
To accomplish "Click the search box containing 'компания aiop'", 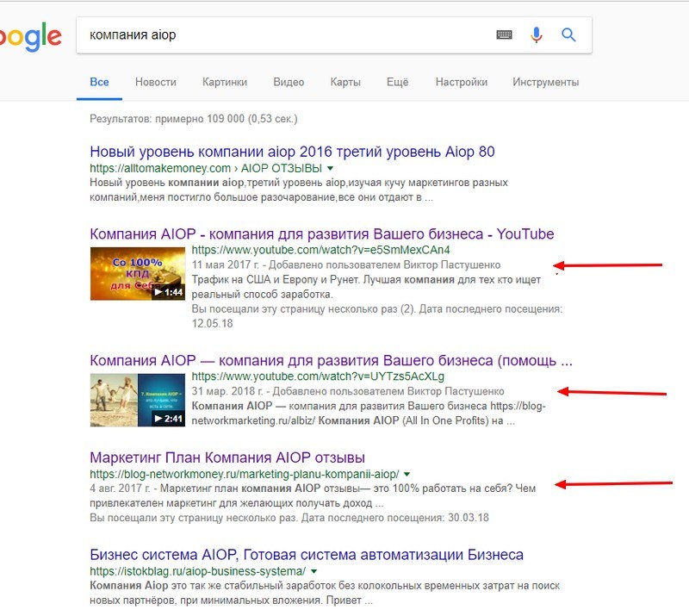I will coord(334,35).
